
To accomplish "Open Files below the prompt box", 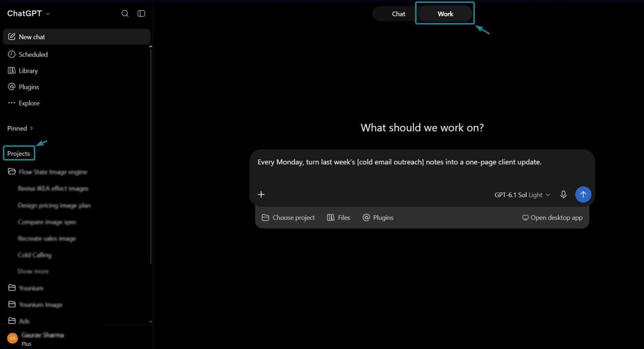I will (338, 218).
